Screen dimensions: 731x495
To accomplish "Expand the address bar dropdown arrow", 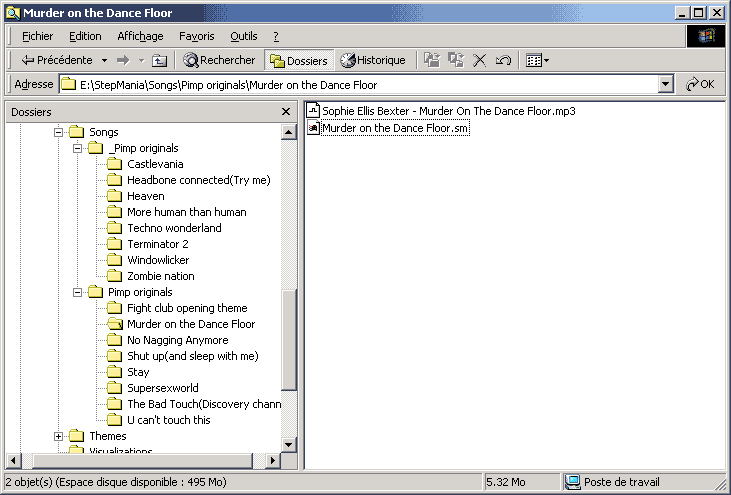I will click(666, 85).
